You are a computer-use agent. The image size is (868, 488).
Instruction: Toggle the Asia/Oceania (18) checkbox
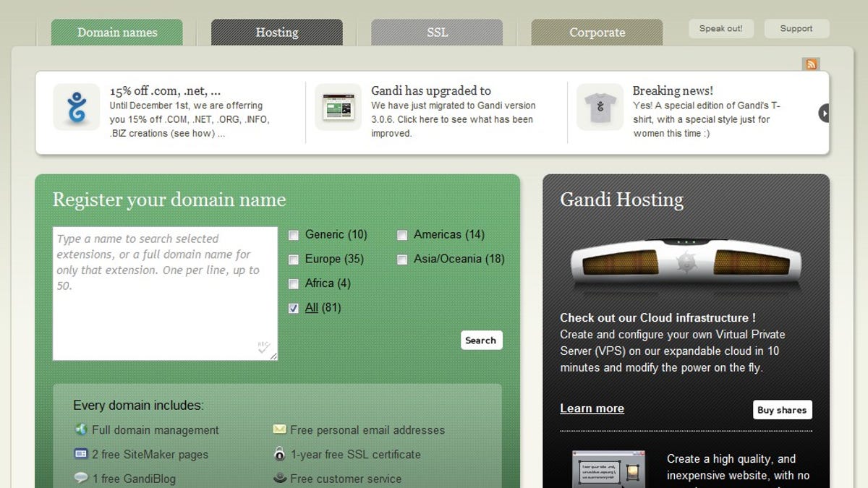pyautogui.click(x=402, y=260)
